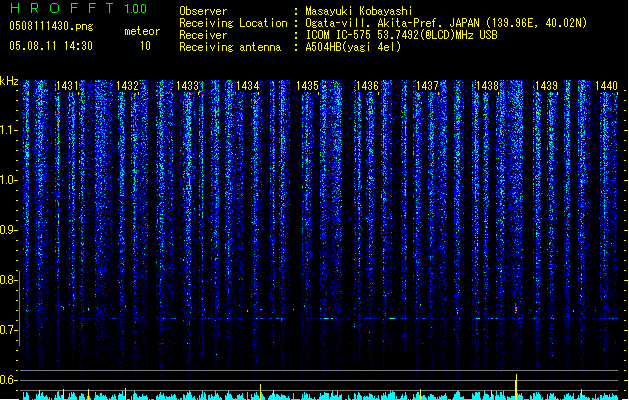Viewport: 629px width, 400px height.
Task: Click the 1437 time marker
Action: coord(428,86)
